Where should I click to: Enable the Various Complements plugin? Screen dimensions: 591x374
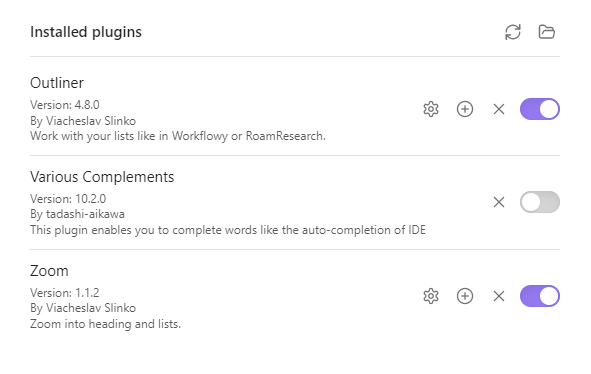pos(540,202)
